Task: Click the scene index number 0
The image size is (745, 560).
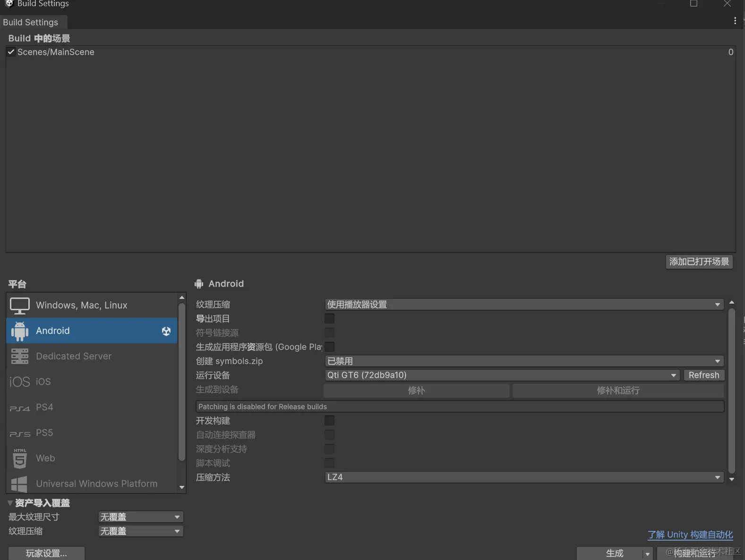Action: 730,52
